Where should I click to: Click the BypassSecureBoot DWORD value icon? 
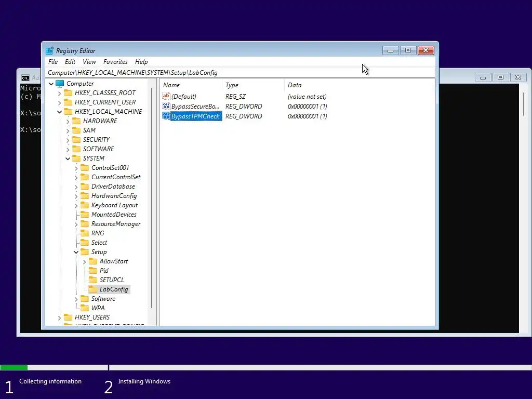click(x=166, y=106)
